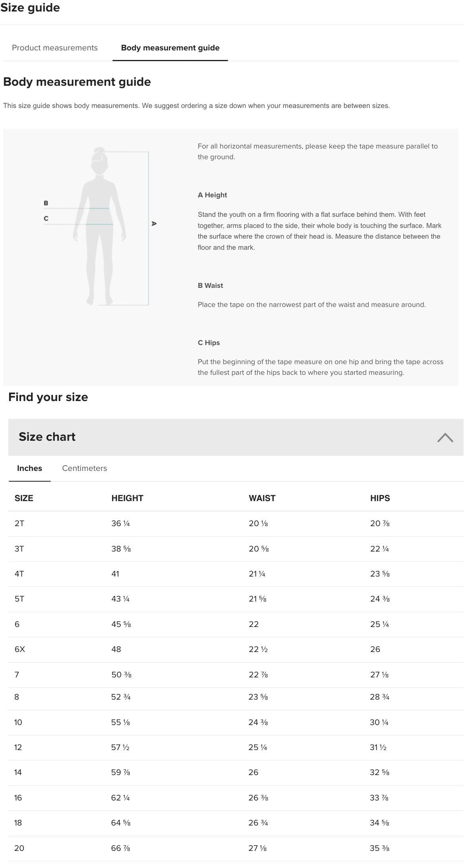Click the Find your size heading
The width and height of the screenshot is (464, 868).
(x=48, y=396)
